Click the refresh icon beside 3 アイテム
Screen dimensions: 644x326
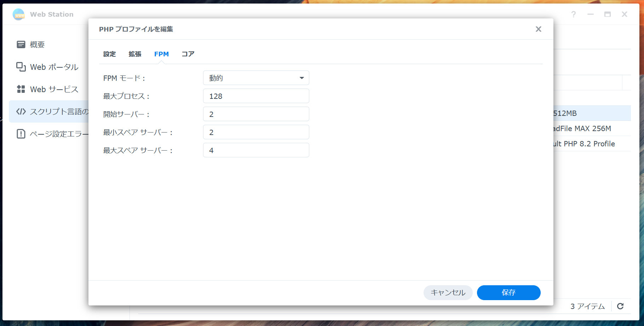click(620, 306)
